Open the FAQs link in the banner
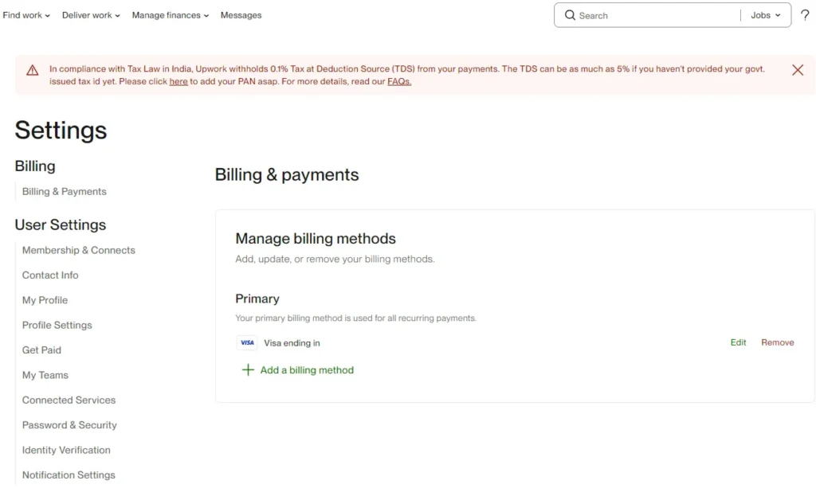Screen dimensions: 816x504 (x=399, y=82)
